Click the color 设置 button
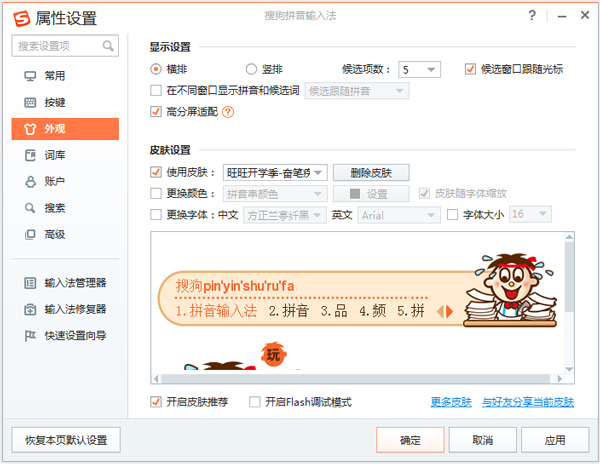Screen dimensions: 600x464 pyautogui.click(x=371, y=194)
